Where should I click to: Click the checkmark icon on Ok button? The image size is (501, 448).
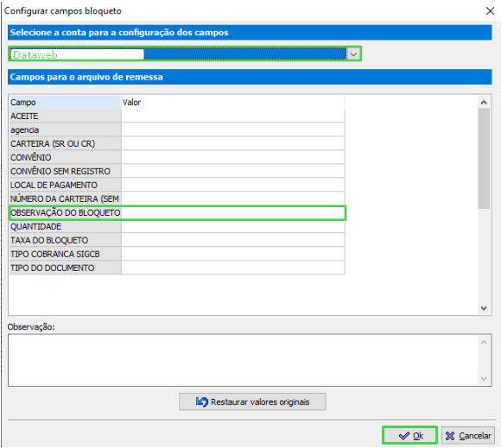pyautogui.click(x=404, y=436)
